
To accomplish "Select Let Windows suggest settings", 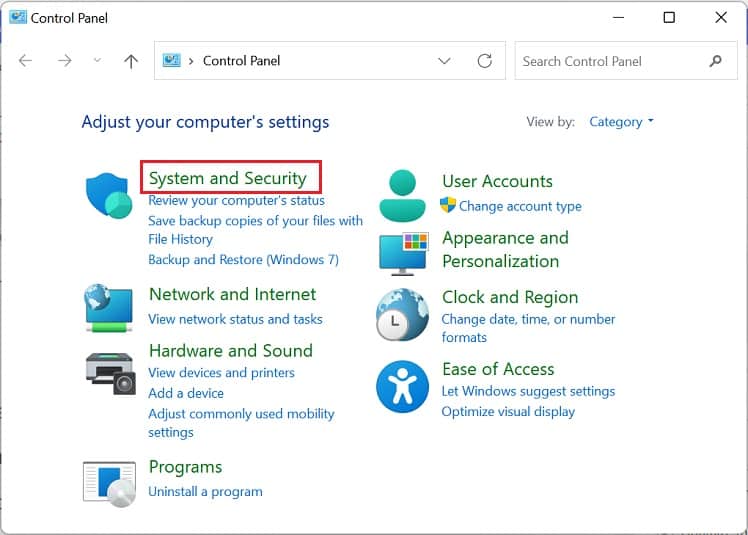I will pos(528,391).
